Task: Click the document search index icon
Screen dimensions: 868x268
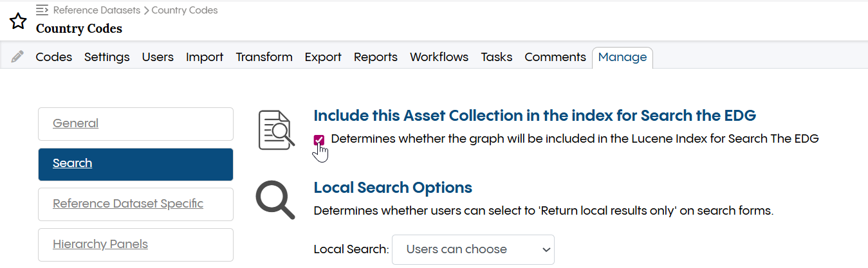Action: (276, 129)
